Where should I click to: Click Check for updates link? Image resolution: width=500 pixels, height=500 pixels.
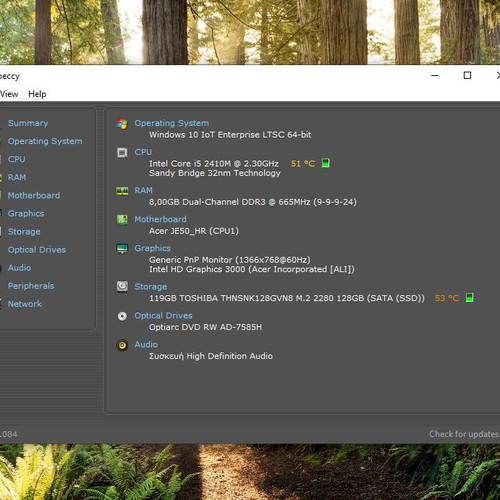464,434
